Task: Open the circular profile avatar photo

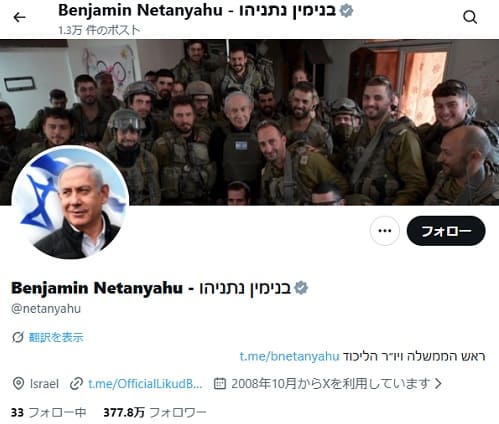Action: click(x=71, y=202)
